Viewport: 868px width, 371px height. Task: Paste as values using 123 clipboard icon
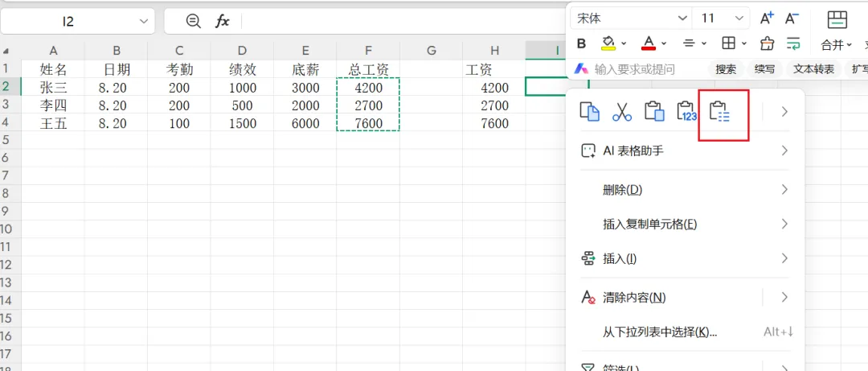tap(687, 112)
